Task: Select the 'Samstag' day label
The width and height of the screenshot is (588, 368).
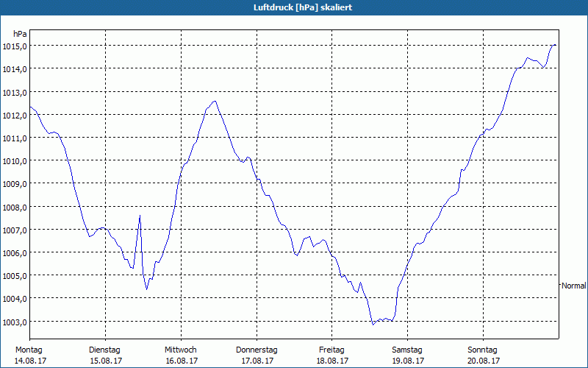Action: tap(407, 350)
